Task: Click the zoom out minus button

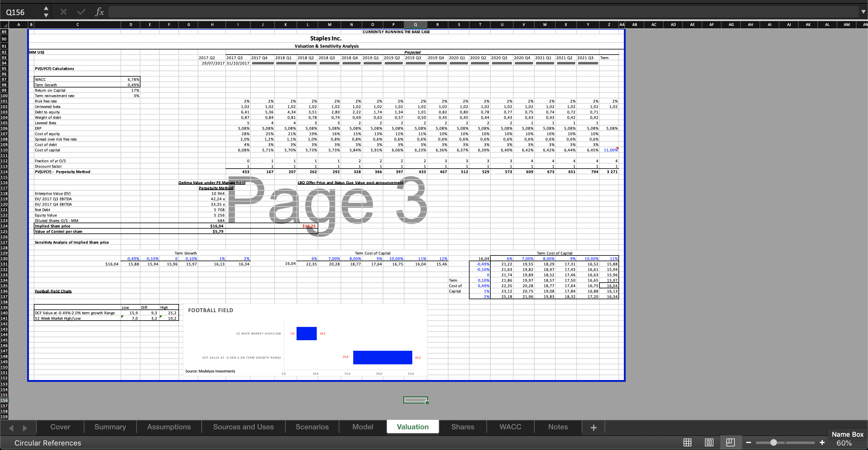Action: [x=749, y=442]
